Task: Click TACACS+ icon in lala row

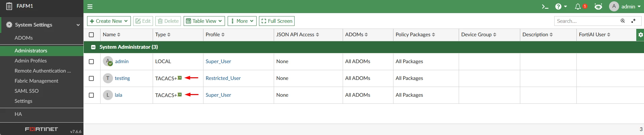Action: coord(180,95)
